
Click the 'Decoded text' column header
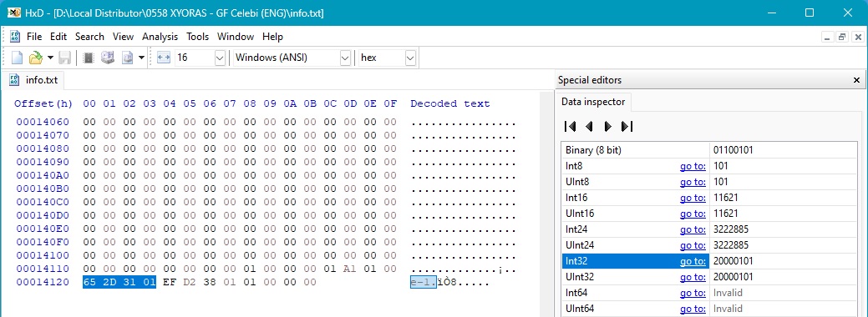coord(450,103)
